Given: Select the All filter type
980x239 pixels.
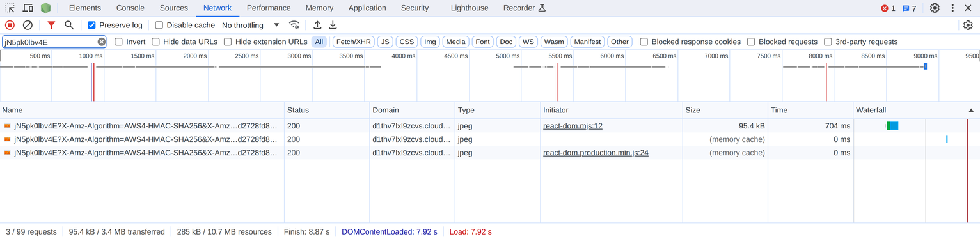Looking at the screenshot, I should point(319,42).
